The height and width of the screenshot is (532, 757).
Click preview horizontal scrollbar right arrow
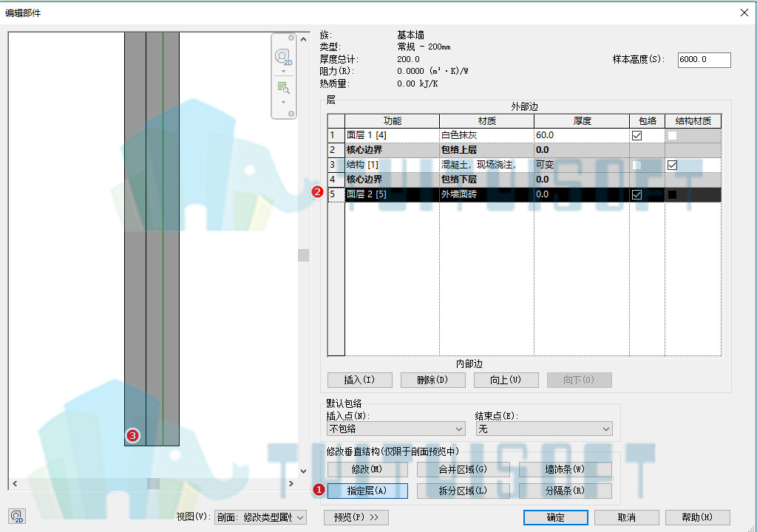coord(291,483)
